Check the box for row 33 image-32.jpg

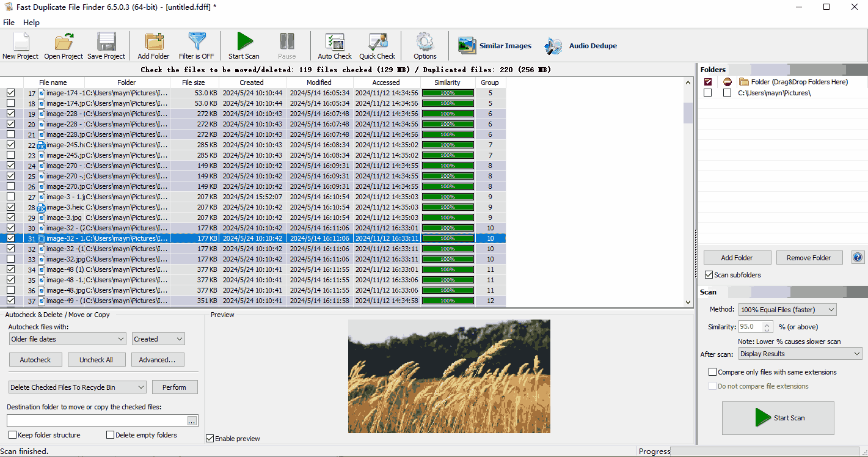(10, 259)
